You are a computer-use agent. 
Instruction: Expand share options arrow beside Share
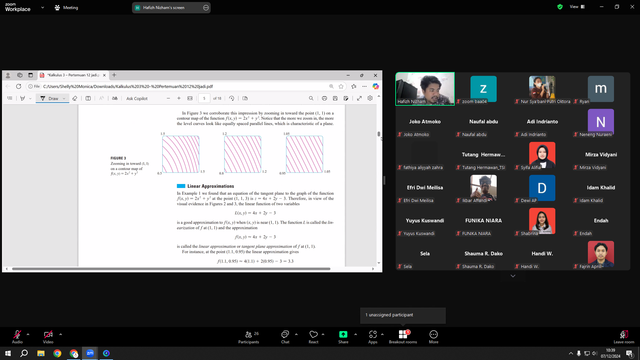[x=355, y=334]
